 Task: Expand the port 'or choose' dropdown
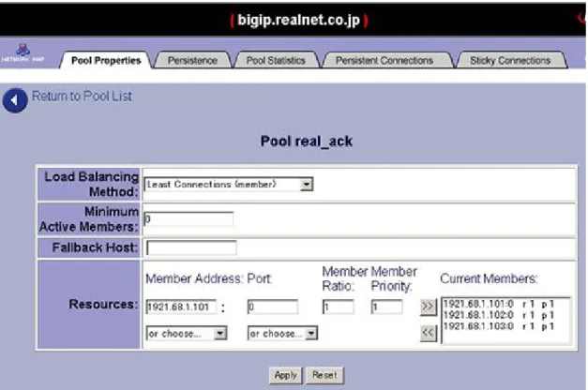282,334
